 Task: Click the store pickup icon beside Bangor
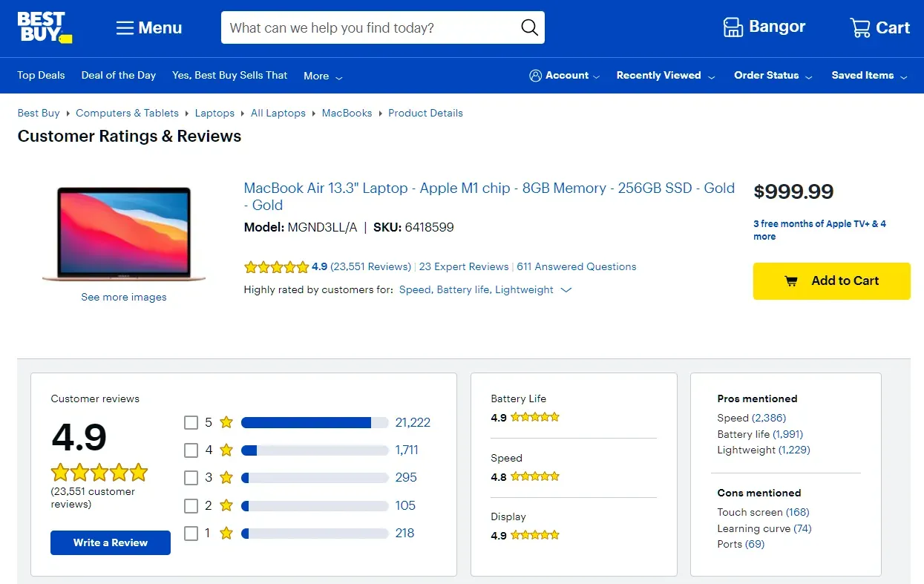(x=732, y=26)
